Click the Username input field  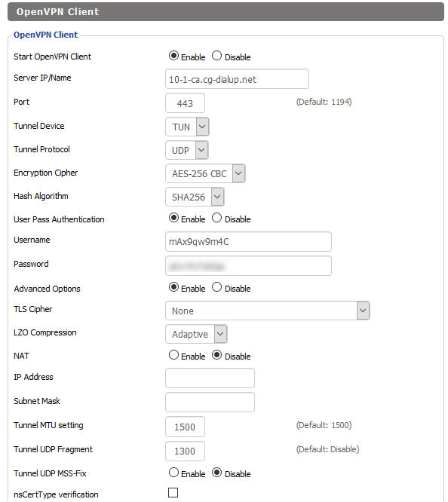tap(248, 242)
